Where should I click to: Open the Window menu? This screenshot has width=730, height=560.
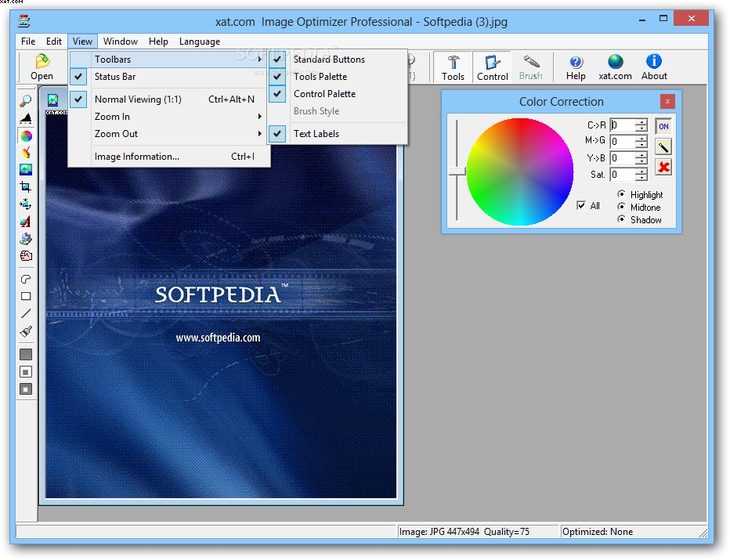[120, 42]
